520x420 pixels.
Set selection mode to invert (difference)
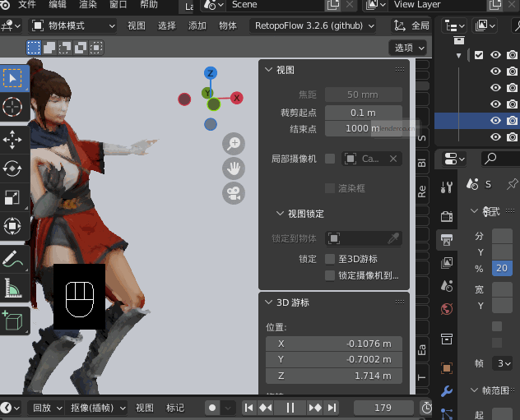pos(81,48)
